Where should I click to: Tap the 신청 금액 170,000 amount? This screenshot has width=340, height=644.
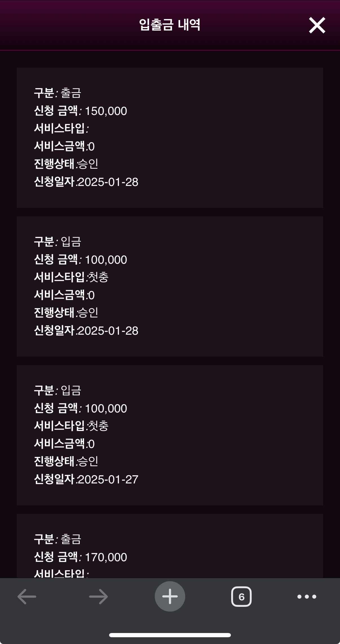click(106, 557)
